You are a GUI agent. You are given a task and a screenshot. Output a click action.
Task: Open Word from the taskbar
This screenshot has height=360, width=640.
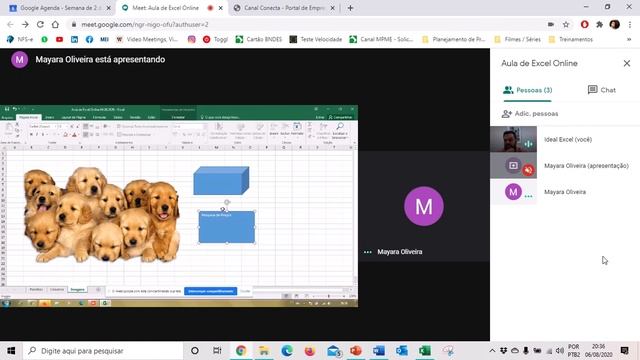click(x=379, y=351)
